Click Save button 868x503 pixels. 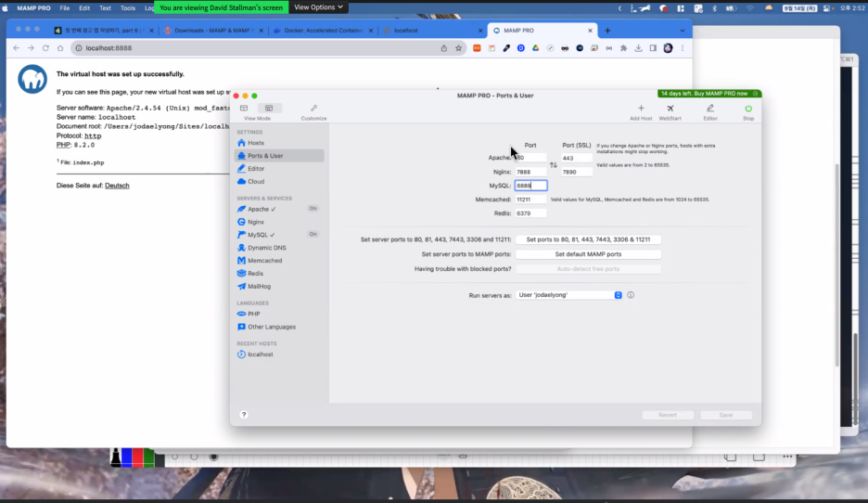726,415
